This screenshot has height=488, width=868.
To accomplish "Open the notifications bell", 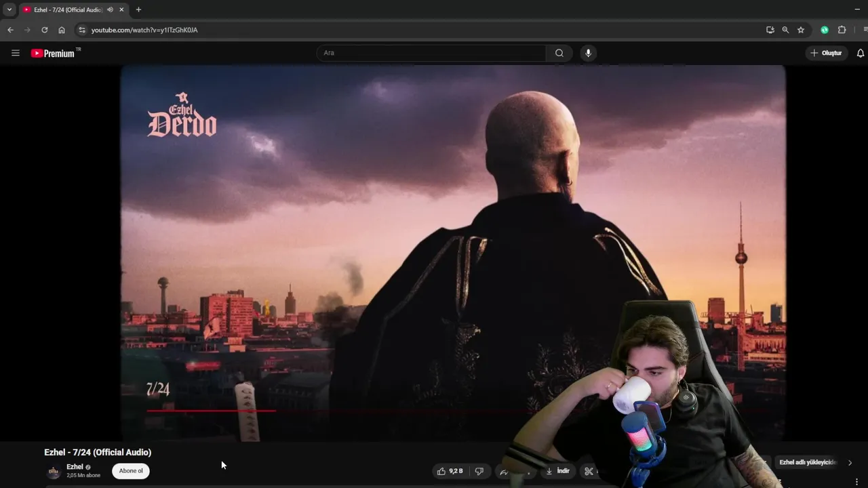I will point(861,53).
